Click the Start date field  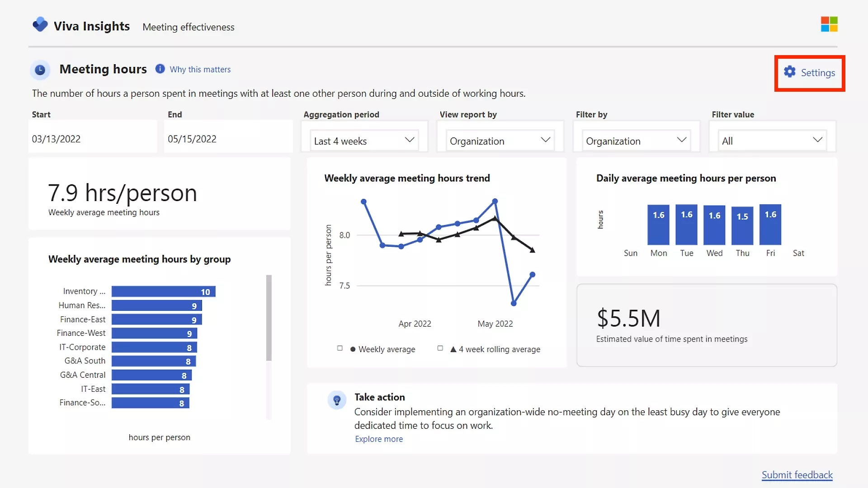tap(93, 139)
